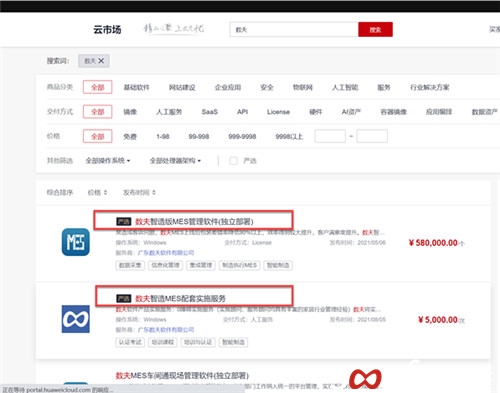Sort results by 价格
500x393 pixels.
[x=97, y=192]
